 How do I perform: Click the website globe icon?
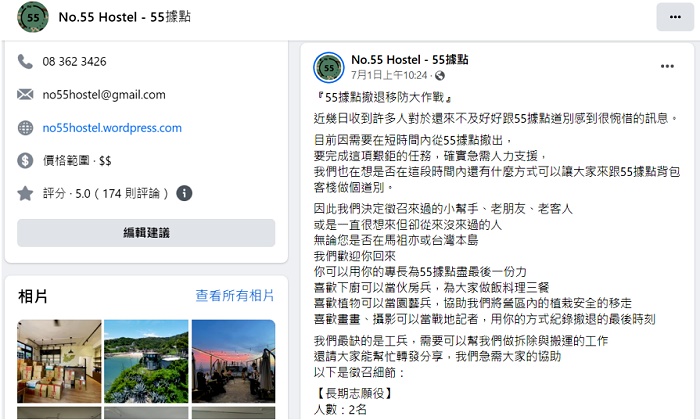pyautogui.click(x=25, y=128)
